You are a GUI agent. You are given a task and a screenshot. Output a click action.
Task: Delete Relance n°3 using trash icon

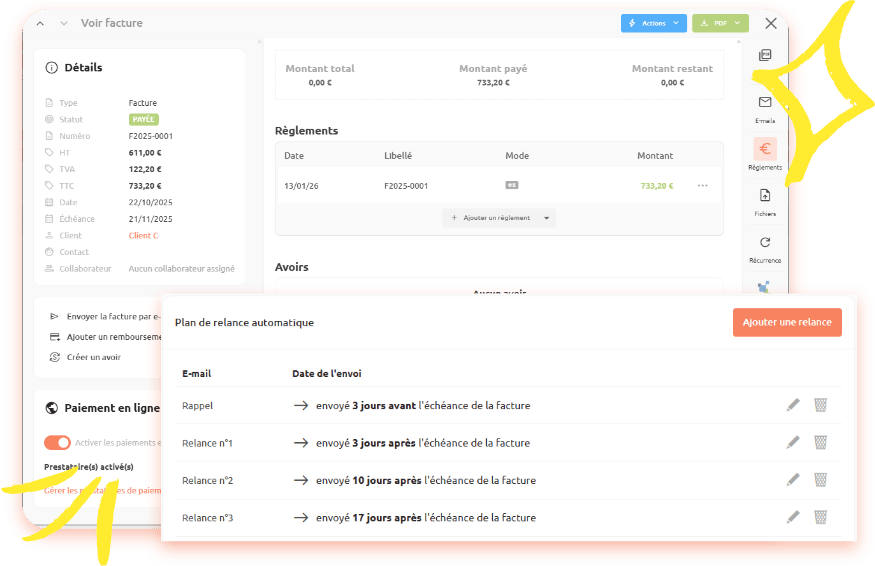[x=820, y=517]
